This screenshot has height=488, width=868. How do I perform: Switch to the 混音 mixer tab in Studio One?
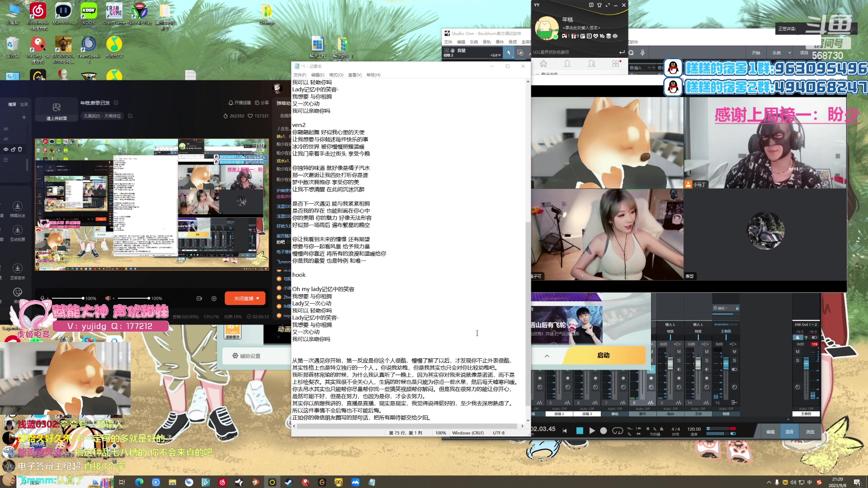point(789,432)
